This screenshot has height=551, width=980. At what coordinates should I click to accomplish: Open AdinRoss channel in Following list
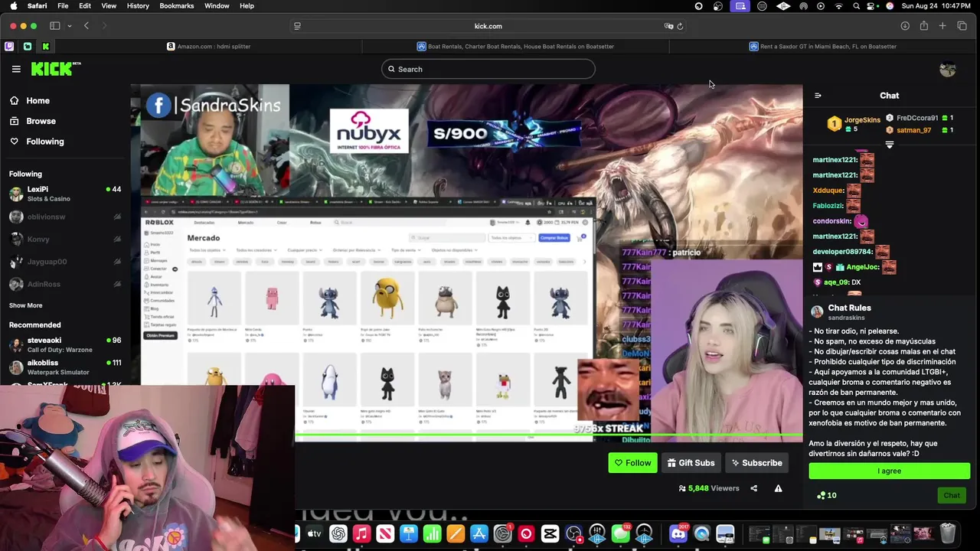[x=65, y=284]
